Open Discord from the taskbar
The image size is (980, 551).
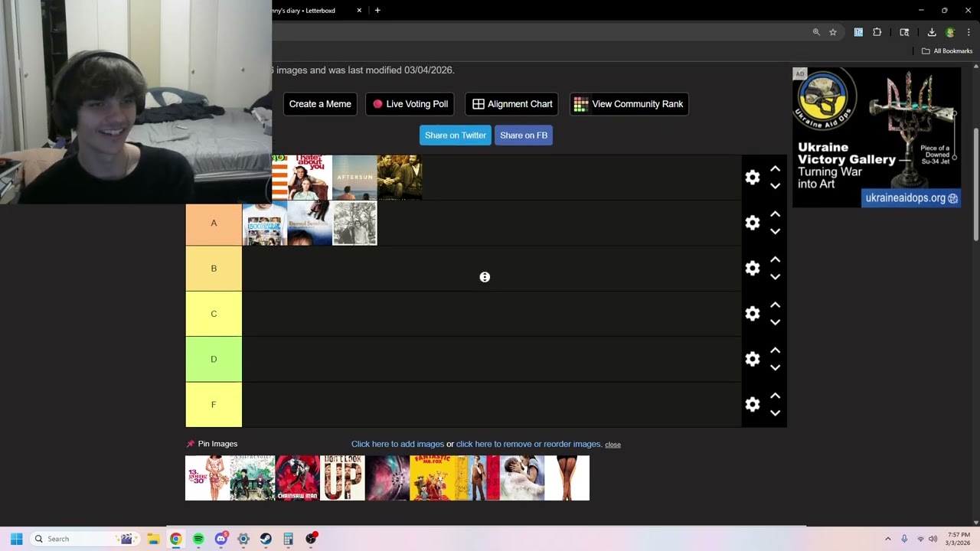click(221, 539)
